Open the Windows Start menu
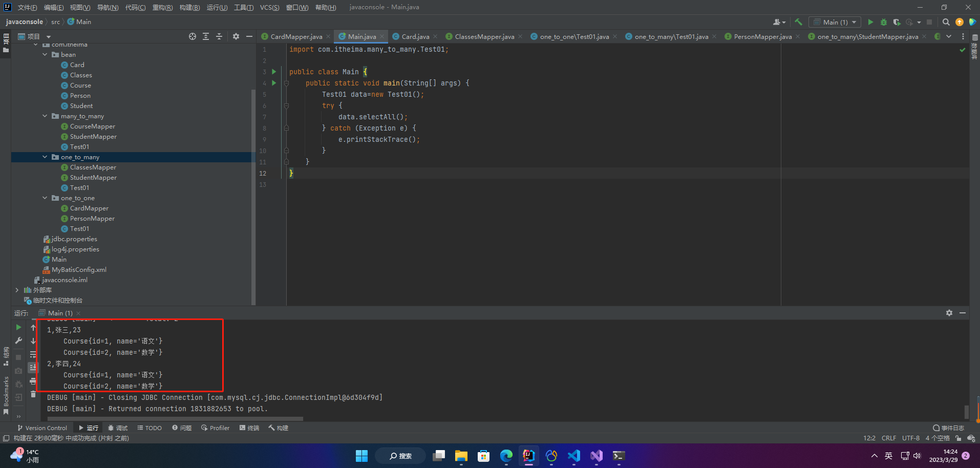 (362, 456)
